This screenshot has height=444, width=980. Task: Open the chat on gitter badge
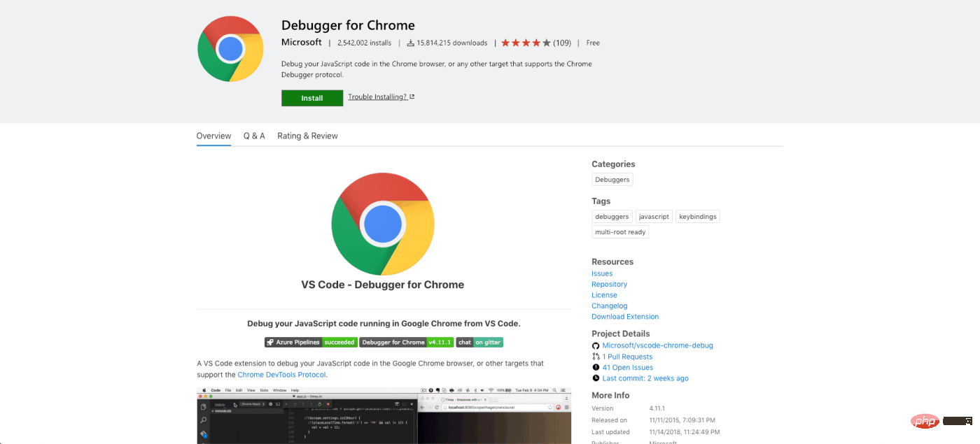click(479, 342)
